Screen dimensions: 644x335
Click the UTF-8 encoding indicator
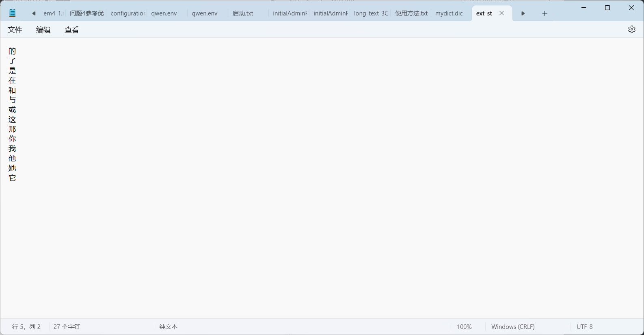(x=584, y=327)
